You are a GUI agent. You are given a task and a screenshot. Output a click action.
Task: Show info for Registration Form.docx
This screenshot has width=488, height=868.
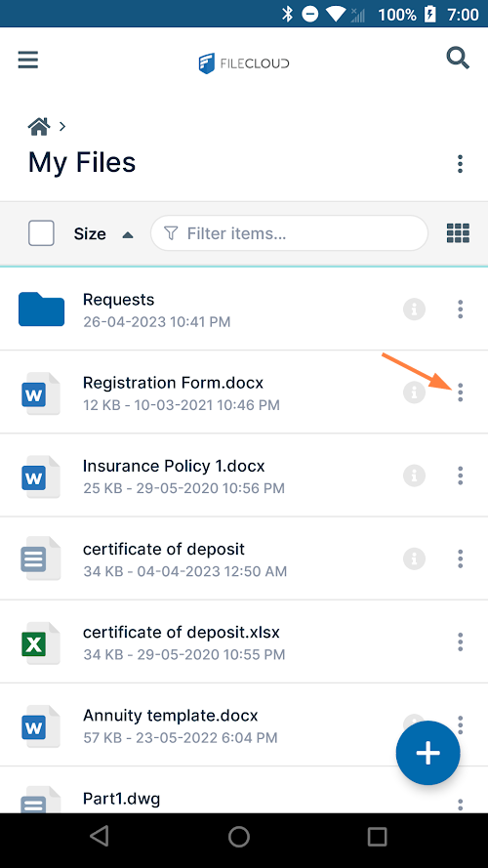tap(414, 392)
